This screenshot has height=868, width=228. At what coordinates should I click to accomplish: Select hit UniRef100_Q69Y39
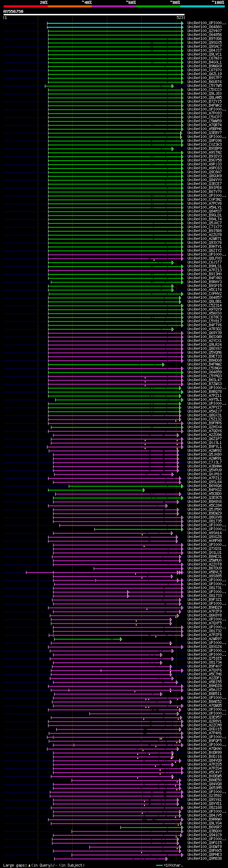(204, 333)
